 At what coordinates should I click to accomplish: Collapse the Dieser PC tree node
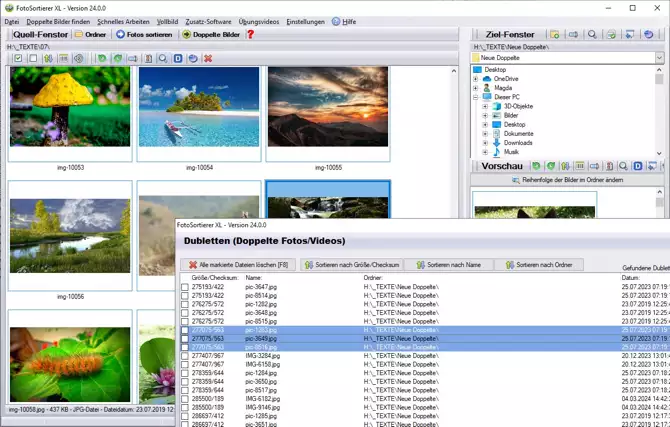pos(477,97)
